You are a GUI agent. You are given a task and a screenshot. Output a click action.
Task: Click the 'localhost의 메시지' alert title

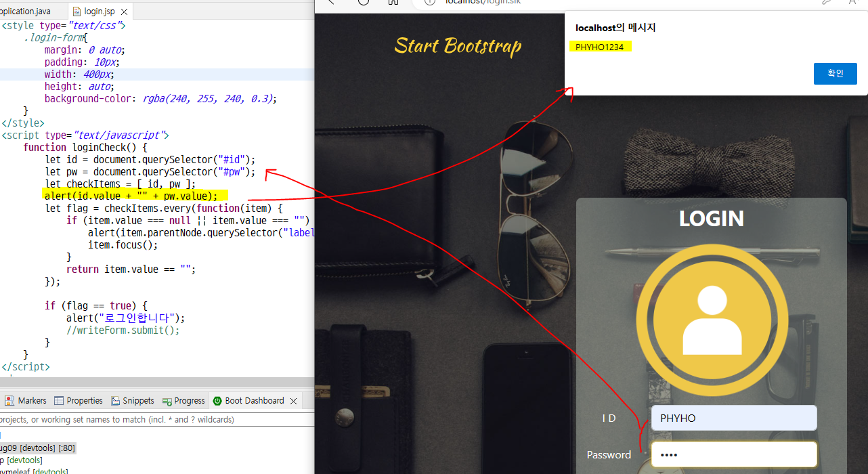click(615, 28)
